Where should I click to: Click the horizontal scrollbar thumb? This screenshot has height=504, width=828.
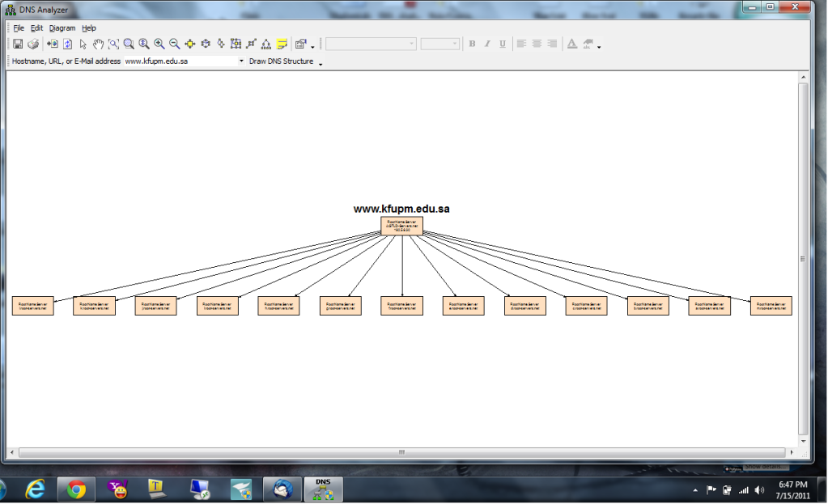401,452
